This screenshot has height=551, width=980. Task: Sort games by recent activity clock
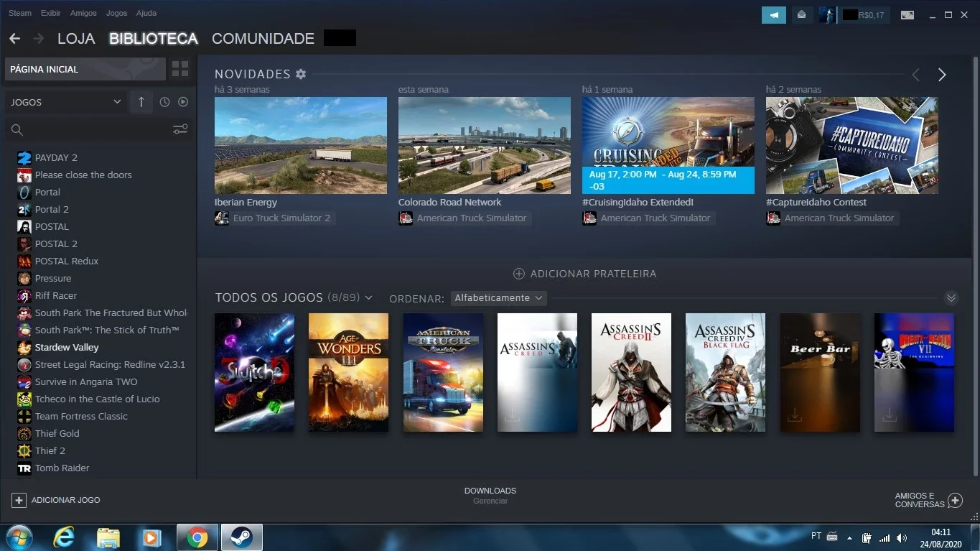tap(164, 102)
